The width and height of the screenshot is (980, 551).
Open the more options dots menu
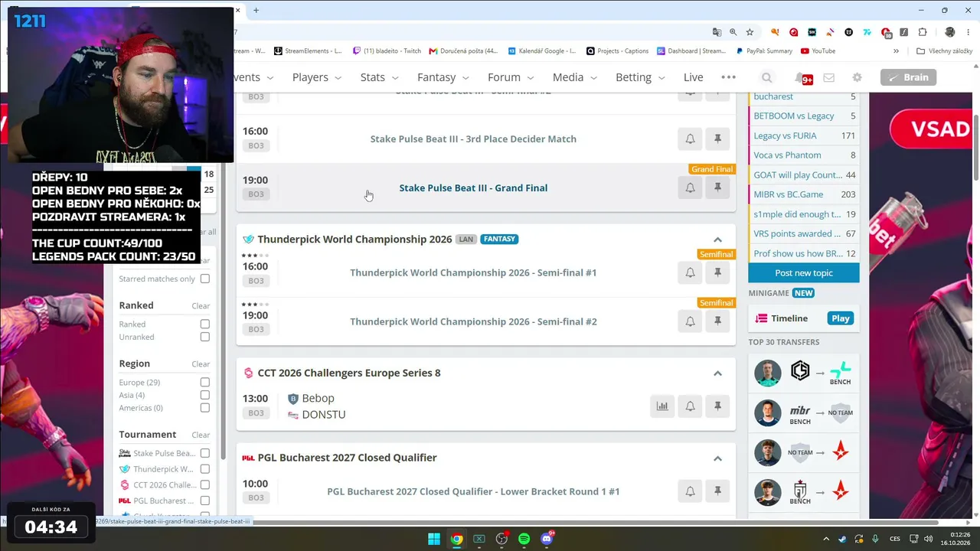(728, 77)
